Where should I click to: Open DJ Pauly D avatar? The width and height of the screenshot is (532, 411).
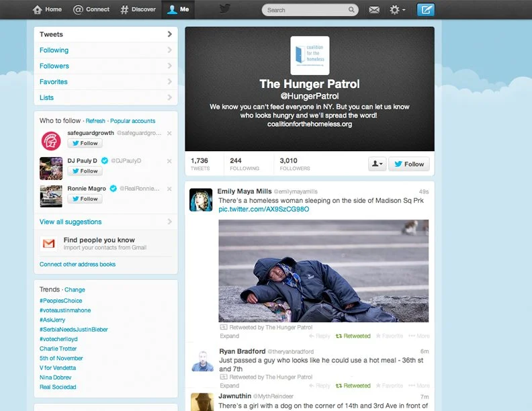(x=51, y=168)
